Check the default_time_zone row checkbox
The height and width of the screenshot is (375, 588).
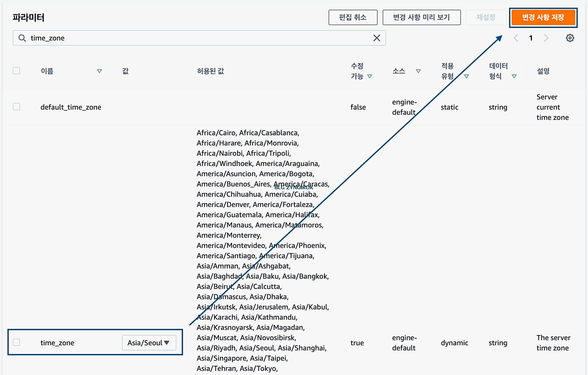tap(16, 107)
